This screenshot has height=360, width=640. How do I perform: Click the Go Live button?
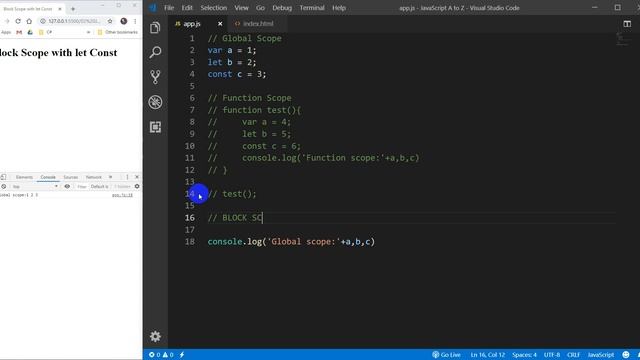447,355
